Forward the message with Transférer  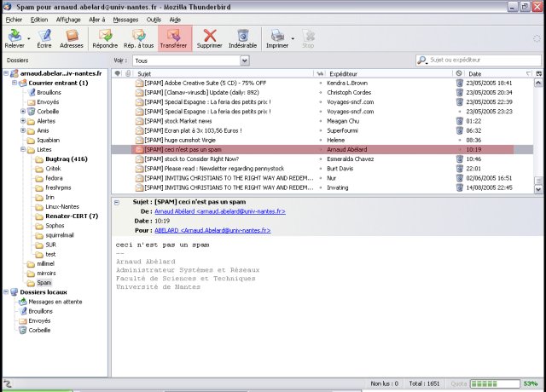click(174, 38)
